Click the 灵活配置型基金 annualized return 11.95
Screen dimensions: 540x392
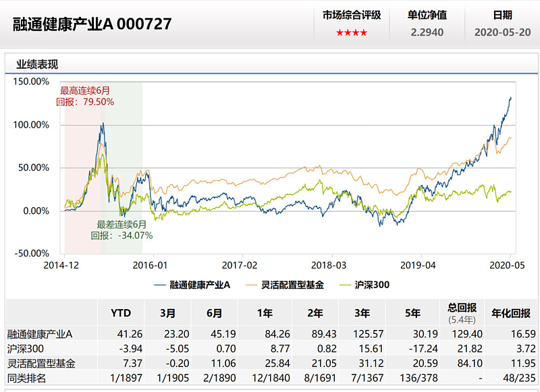pos(523,364)
